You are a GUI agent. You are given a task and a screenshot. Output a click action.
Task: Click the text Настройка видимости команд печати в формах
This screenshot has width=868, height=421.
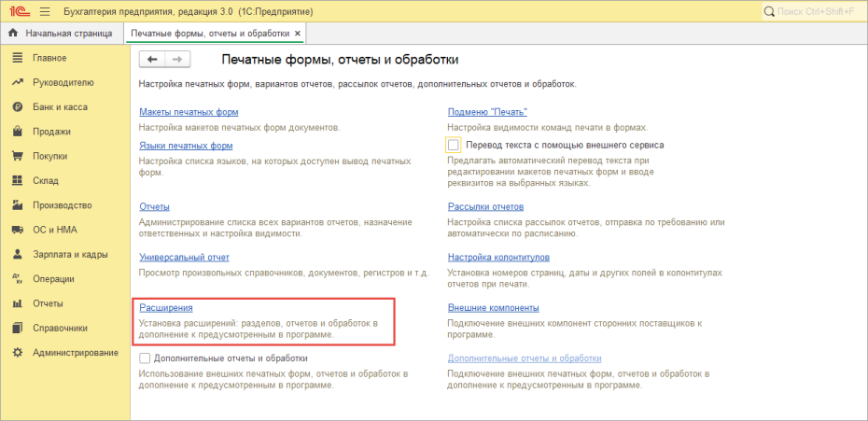(x=548, y=127)
